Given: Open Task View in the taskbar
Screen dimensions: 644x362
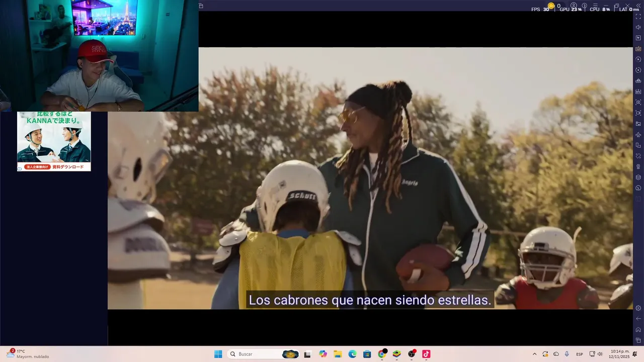Looking at the screenshot, I should (x=307, y=354).
